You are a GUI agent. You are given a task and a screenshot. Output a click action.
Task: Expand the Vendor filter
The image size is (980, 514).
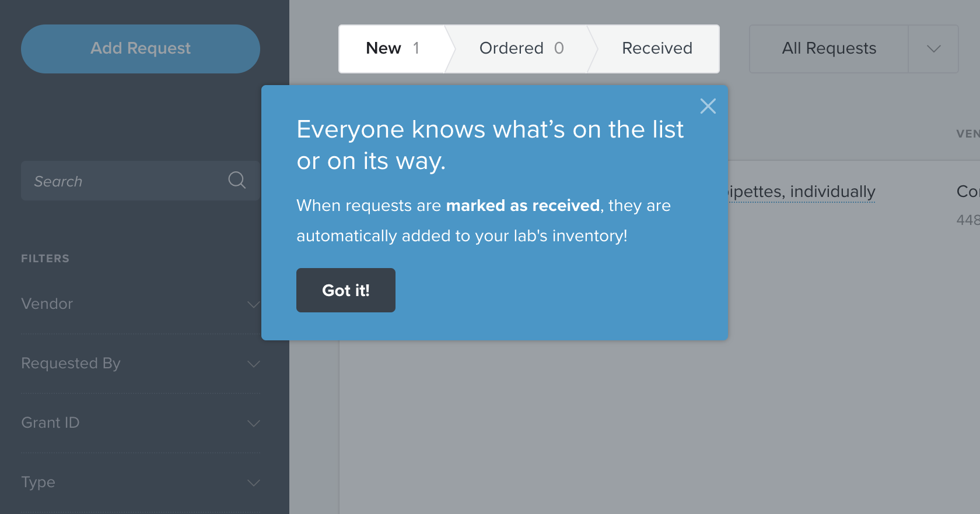(141, 304)
